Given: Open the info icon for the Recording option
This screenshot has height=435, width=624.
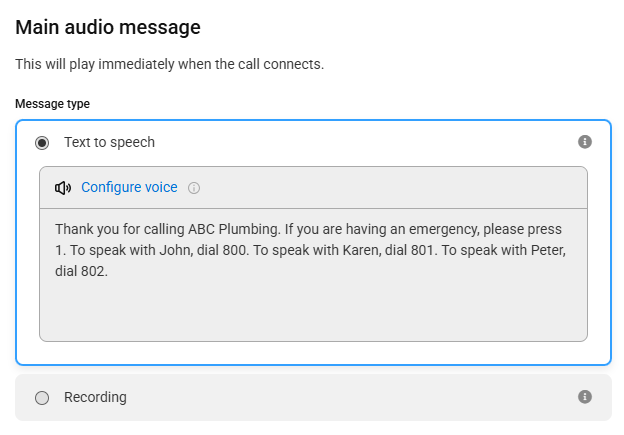Looking at the screenshot, I should coord(585,397).
